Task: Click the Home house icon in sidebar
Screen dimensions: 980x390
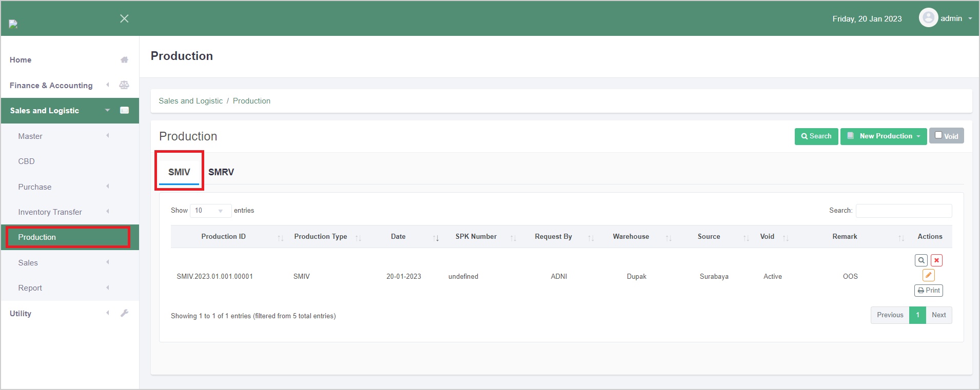Action: (x=124, y=60)
